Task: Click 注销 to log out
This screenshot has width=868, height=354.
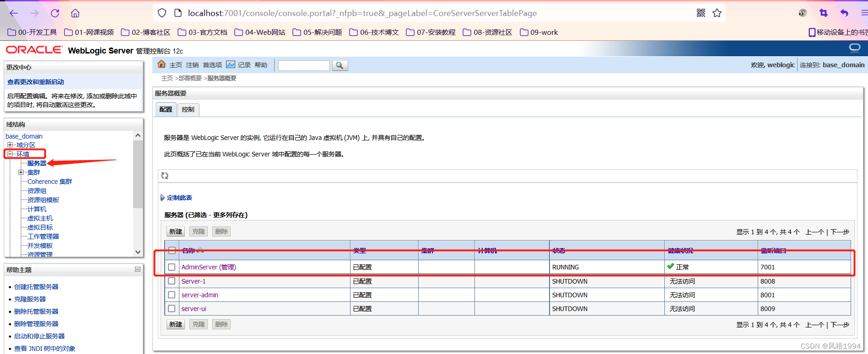Action: click(192, 65)
